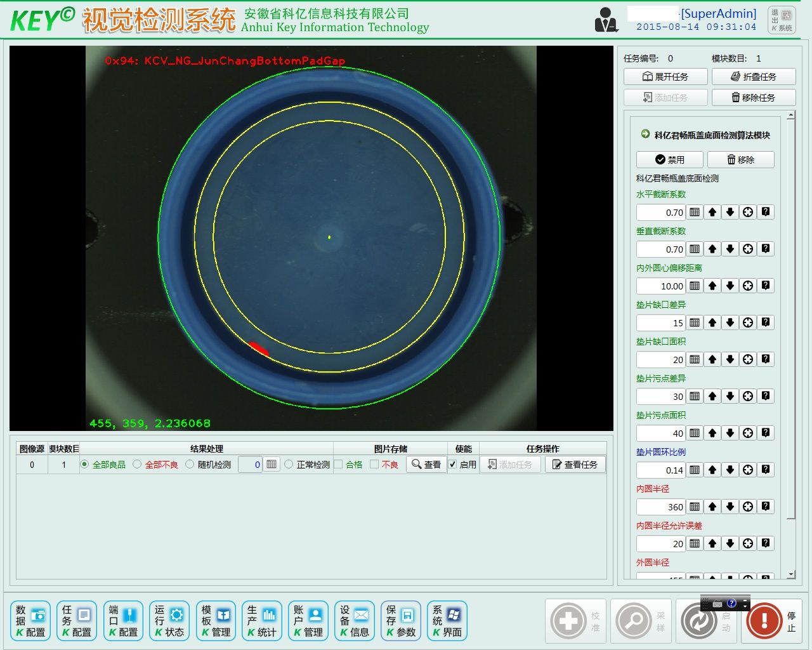812x650 pixels.
Task: Decrease 垂直截断系数 with down arrow
Action: pos(730,249)
